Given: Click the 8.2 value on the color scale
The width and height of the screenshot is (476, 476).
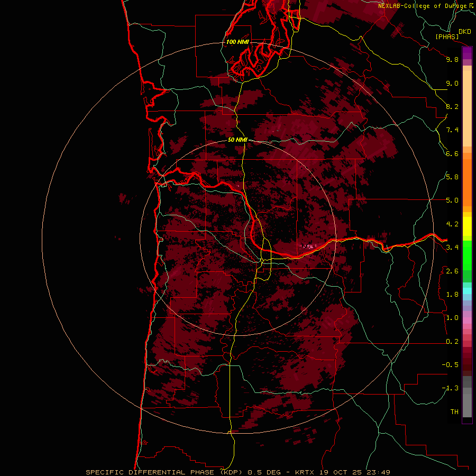Looking at the screenshot, I should tap(452, 106).
